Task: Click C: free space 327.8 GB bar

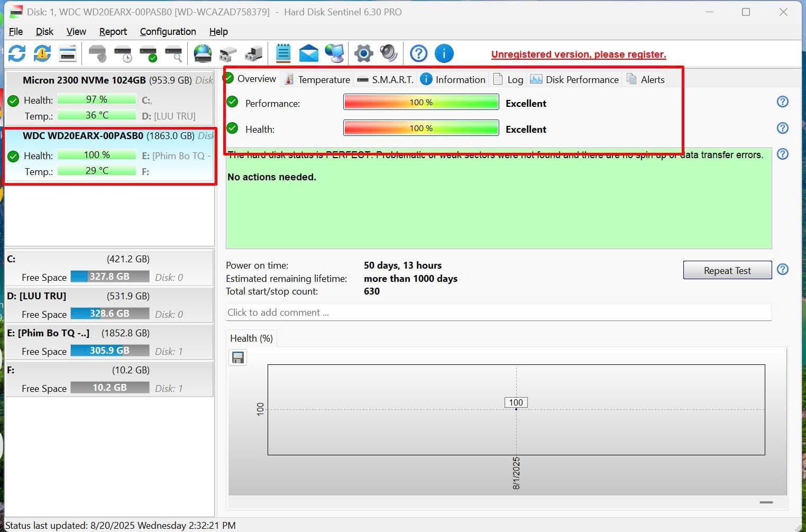Action: [109, 277]
